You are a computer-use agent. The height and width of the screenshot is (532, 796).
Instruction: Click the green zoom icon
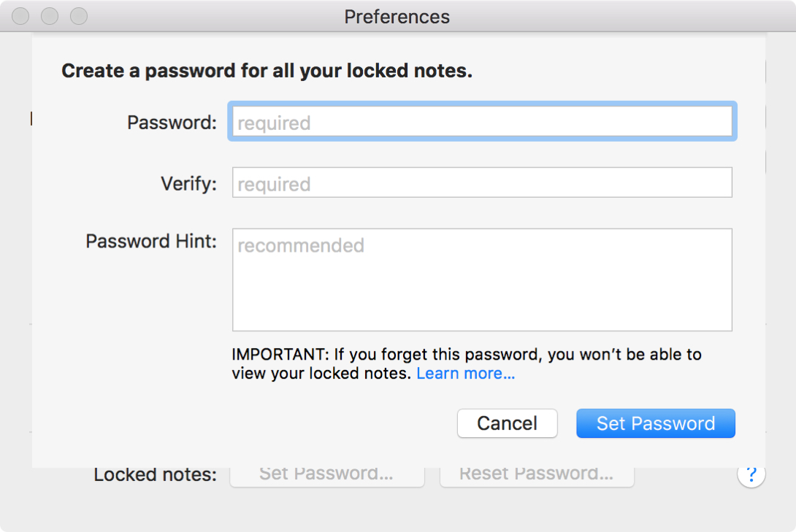(77, 16)
